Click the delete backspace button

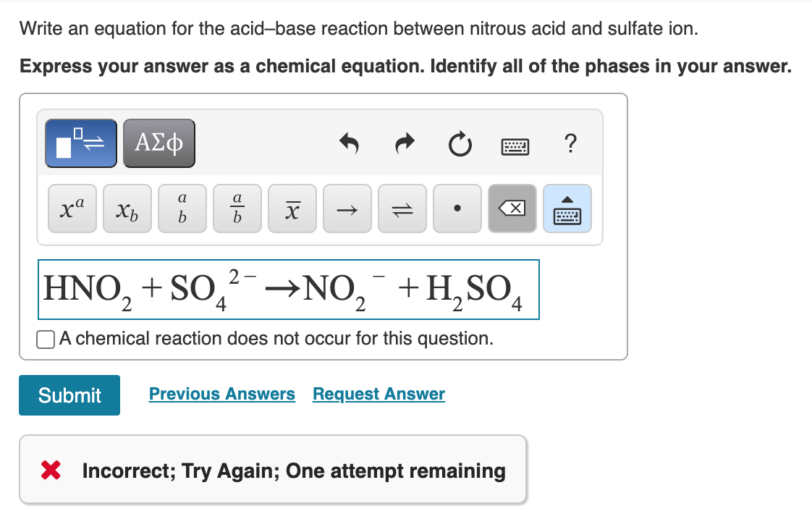[x=512, y=208]
